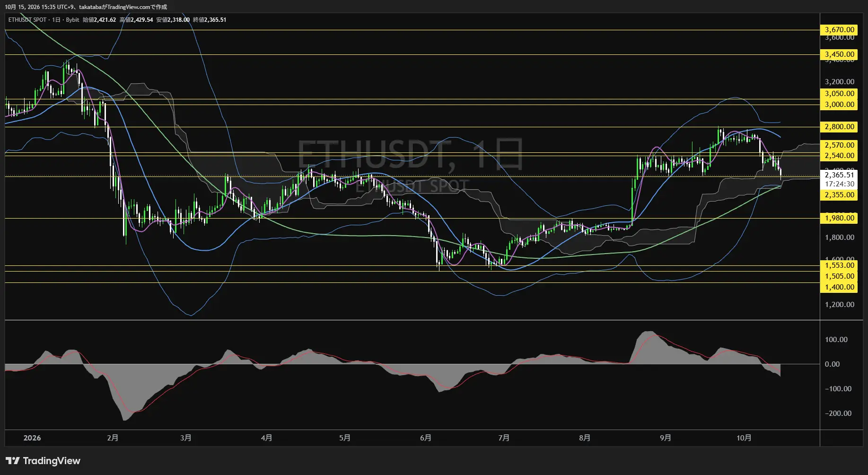
Task: Click the closing price value 2,365.51 in legend
Action: 215,20
